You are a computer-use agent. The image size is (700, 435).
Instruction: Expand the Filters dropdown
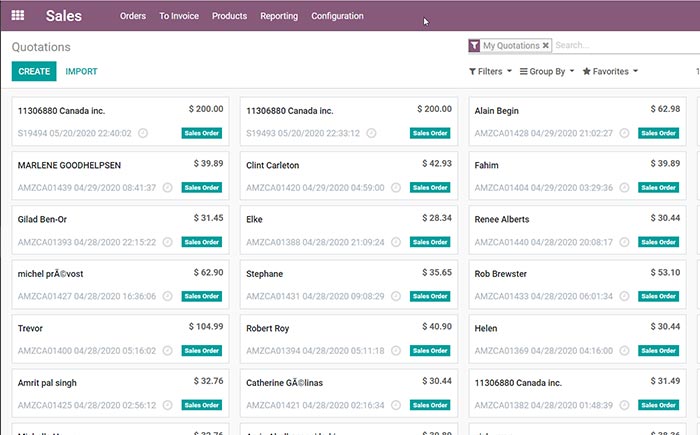(x=490, y=72)
